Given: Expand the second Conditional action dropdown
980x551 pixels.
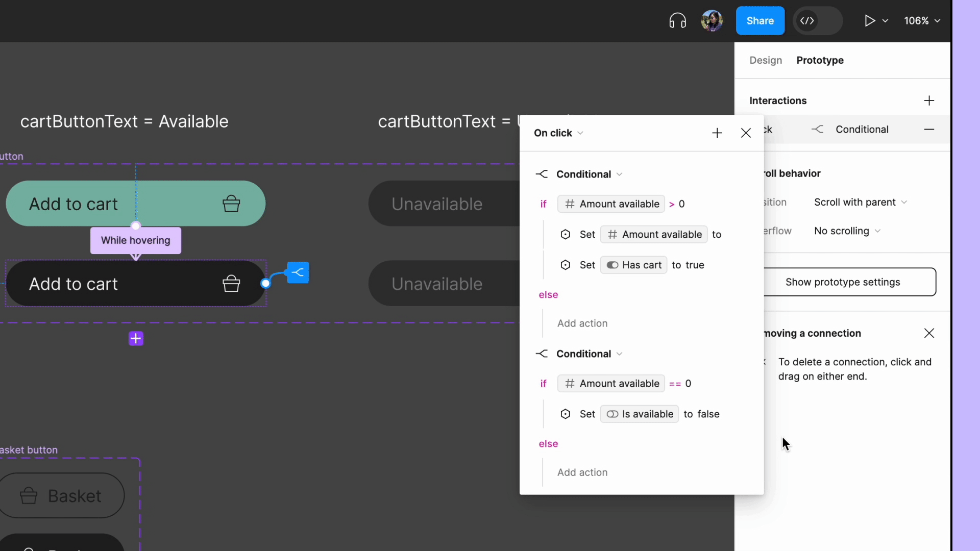Looking at the screenshot, I should click(x=619, y=354).
